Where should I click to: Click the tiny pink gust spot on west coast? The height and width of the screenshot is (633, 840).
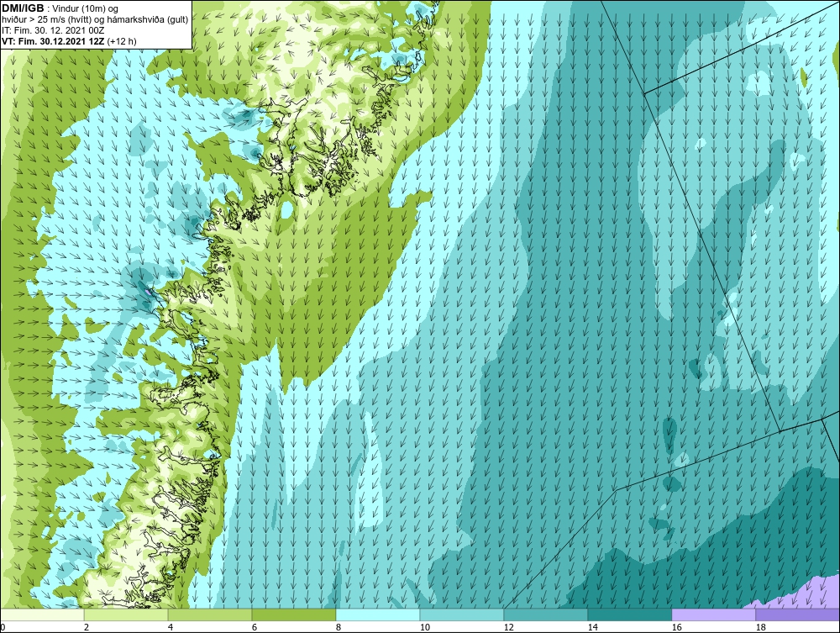(149, 293)
